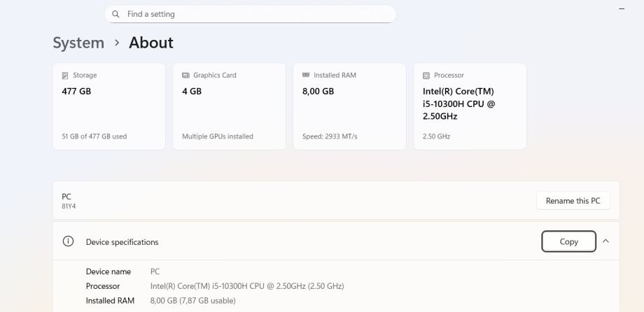
Task: Click the search magnifier icon
Action: coord(115,14)
